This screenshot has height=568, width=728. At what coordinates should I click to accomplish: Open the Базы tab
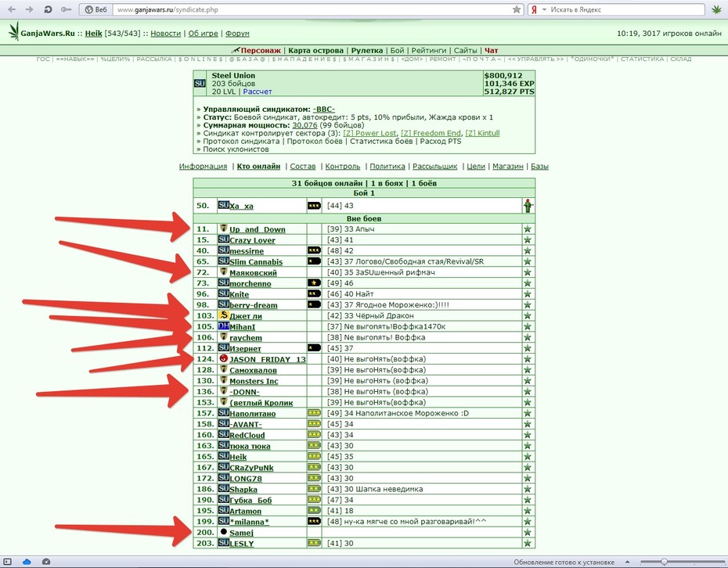point(539,166)
